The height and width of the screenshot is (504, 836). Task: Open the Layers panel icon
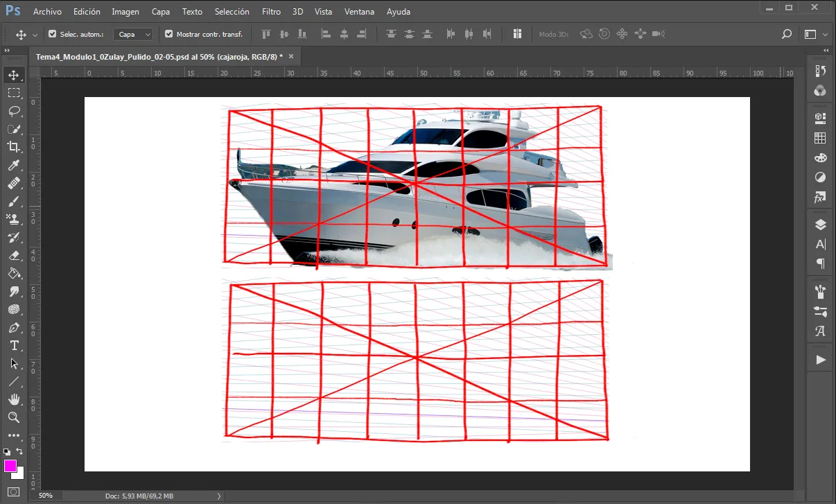pyautogui.click(x=821, y=224)
